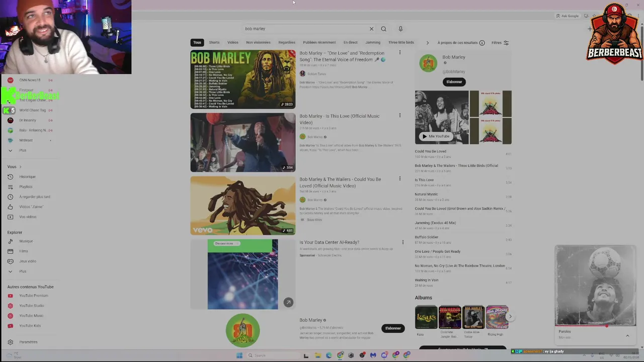
Task: Open Historique from the sidebar
Action: (x=27, y=176)
